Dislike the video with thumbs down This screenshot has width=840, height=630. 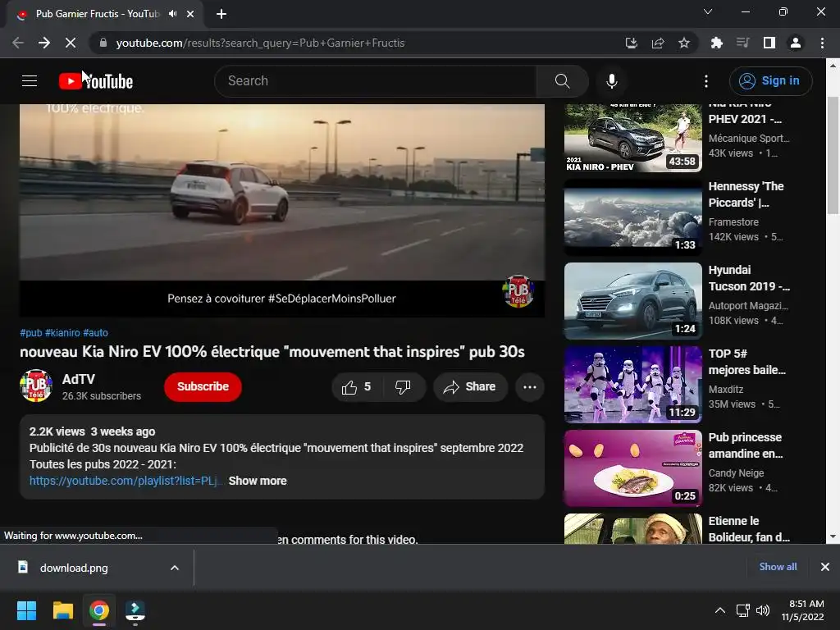pos(403,387)
